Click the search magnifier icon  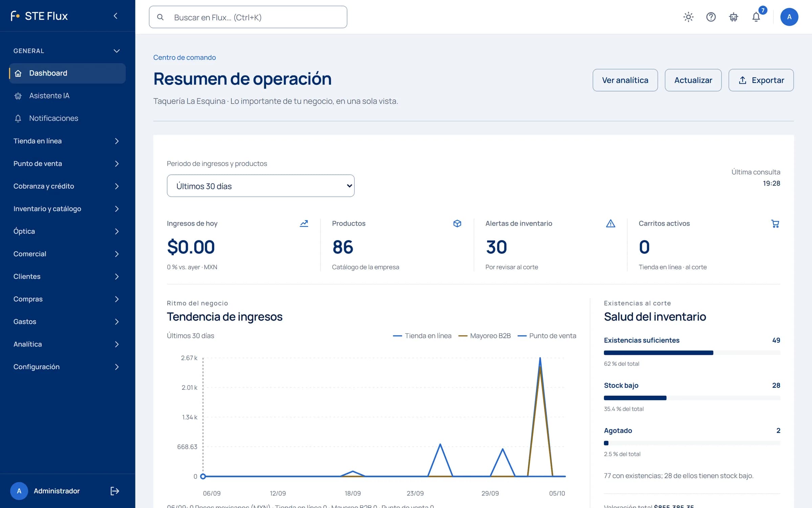click(160, 17)
